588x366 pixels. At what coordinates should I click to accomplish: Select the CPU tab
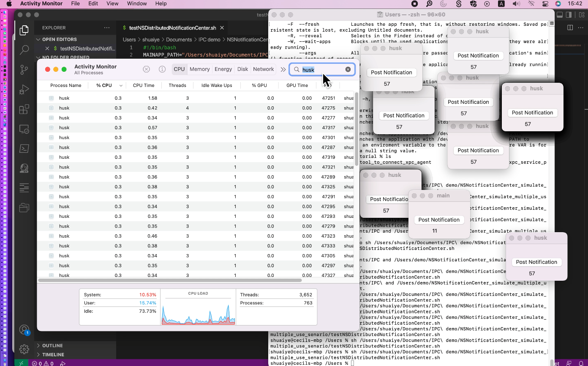click(179, 69)
